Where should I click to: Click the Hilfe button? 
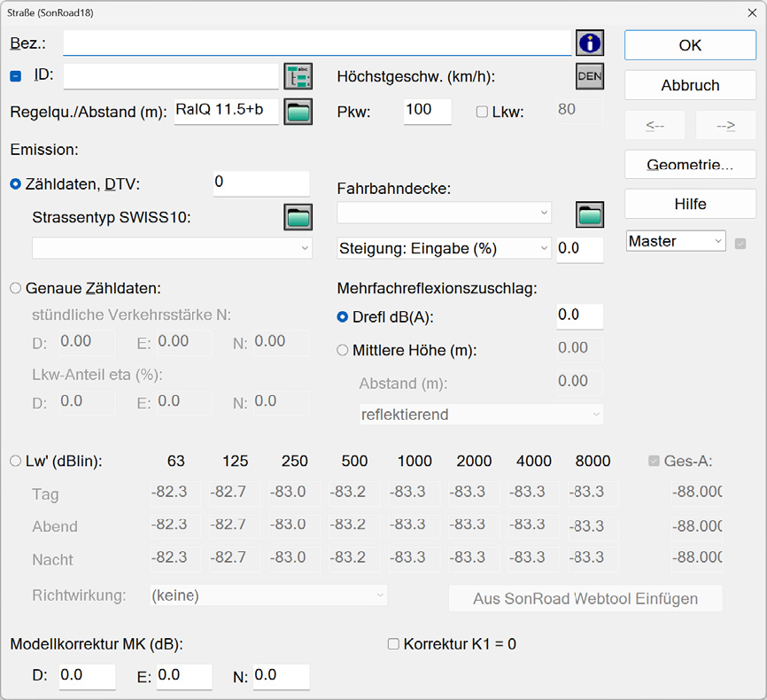(690, 204)
